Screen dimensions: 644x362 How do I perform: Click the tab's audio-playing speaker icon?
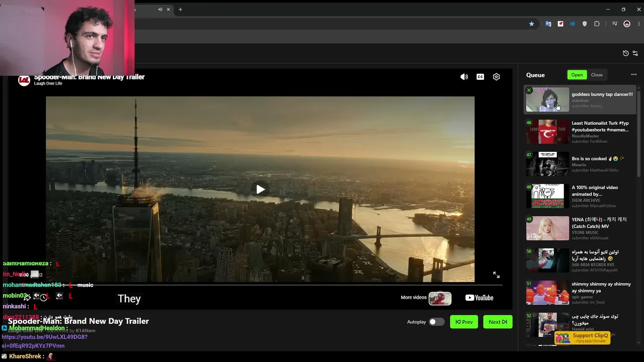coord(160,9)
